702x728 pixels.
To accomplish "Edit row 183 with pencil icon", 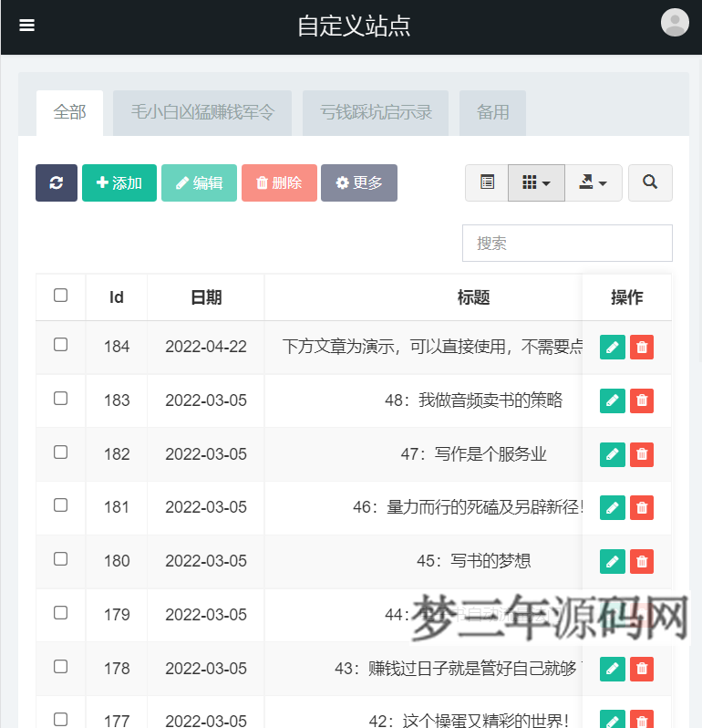I will coord(613,400).
